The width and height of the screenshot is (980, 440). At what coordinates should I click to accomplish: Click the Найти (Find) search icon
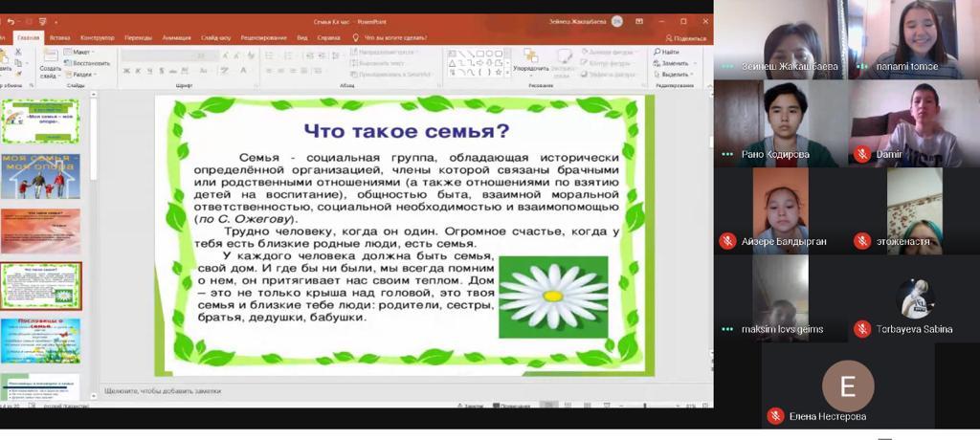coord(657,52)
